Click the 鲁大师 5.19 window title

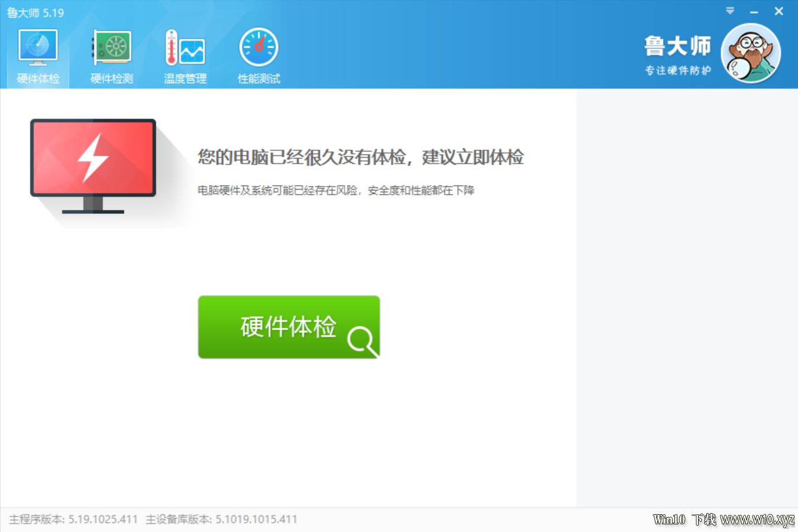[x=35, y=12]
